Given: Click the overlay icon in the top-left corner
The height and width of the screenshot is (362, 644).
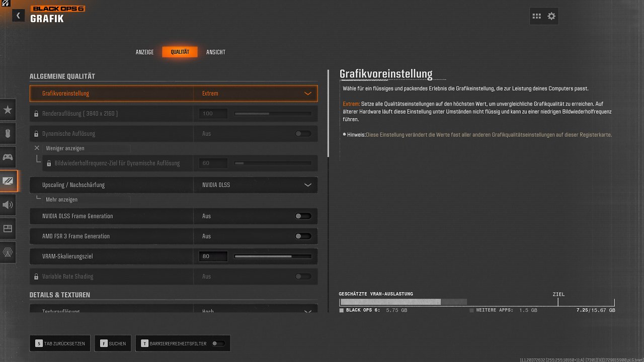Looking at the screenshot, I should tap(5, 4).
